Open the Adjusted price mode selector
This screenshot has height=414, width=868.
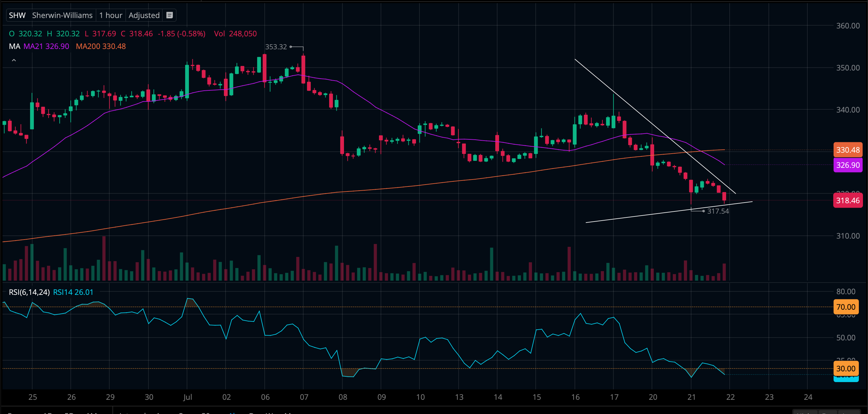144,15
